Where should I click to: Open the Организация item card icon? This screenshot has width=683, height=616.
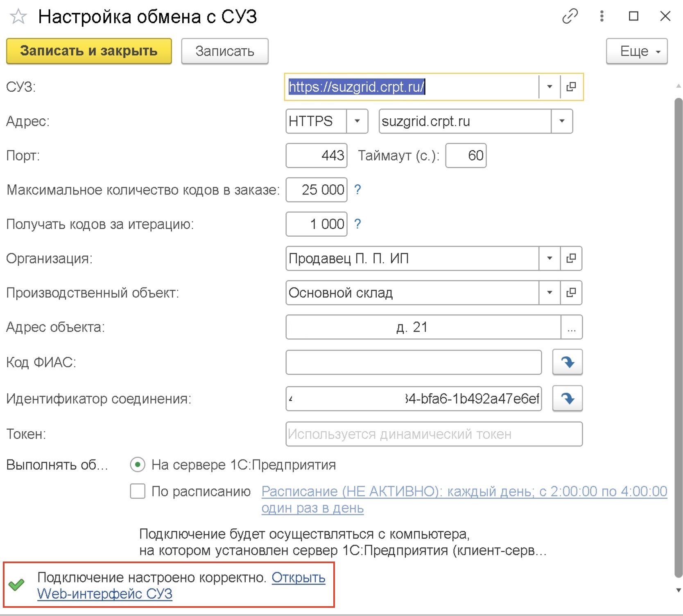pos(571,258)
